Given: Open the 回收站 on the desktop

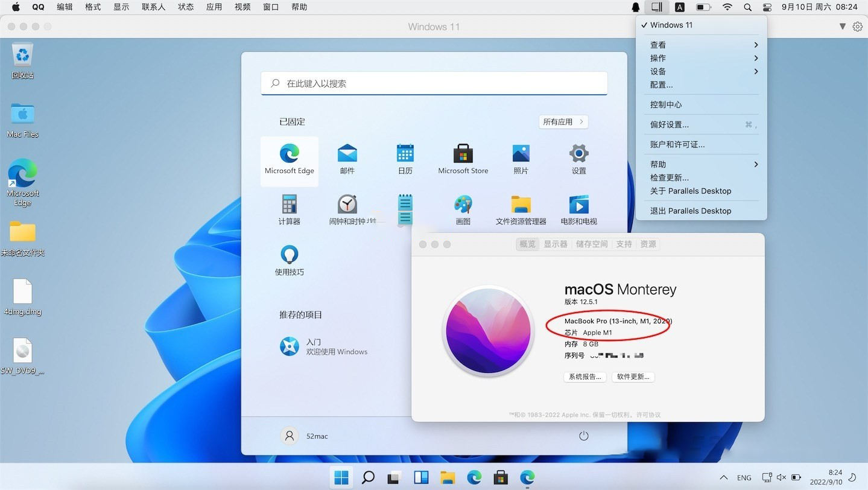Looking at the screenshot, I should pyautogui.click(x=22, y=57).
